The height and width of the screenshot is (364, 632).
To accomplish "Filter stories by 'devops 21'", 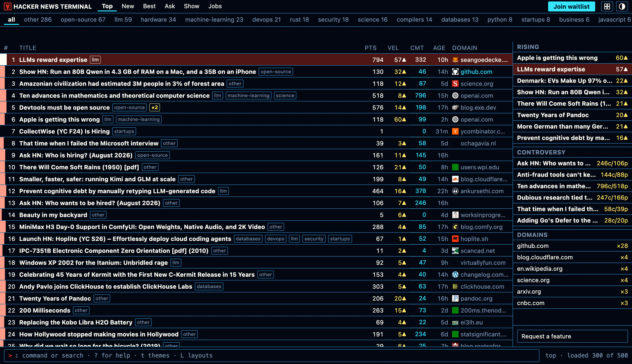I will (x=266, y=19).
